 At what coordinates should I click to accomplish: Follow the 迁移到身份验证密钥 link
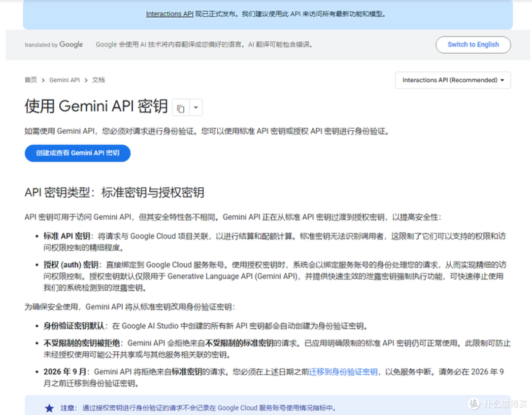pyautogui.click(x=343, y=372)
